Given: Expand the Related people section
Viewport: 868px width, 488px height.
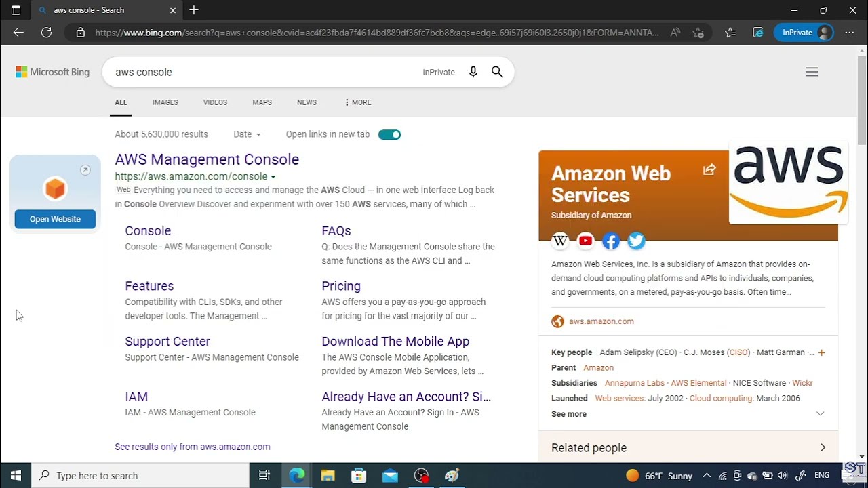Looking at the screenshot, I should (688, 448).
